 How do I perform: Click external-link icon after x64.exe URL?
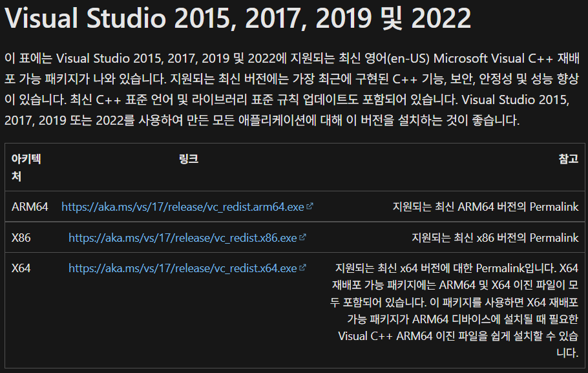302,268
